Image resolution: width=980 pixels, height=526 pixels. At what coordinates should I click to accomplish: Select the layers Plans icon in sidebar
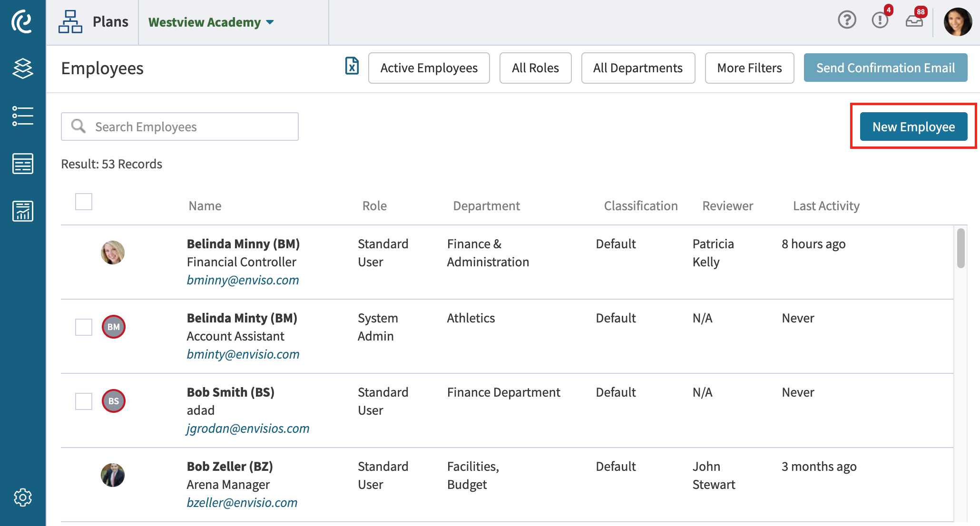[x=22, y=68]
